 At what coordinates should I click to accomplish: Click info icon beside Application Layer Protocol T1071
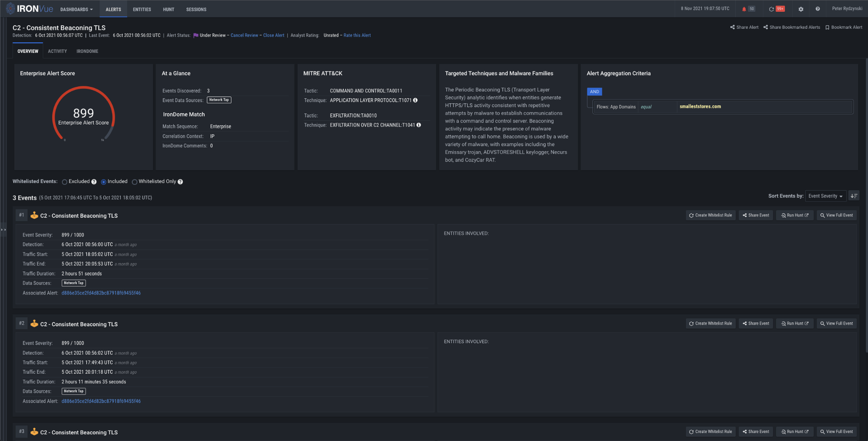coord(416,100)
